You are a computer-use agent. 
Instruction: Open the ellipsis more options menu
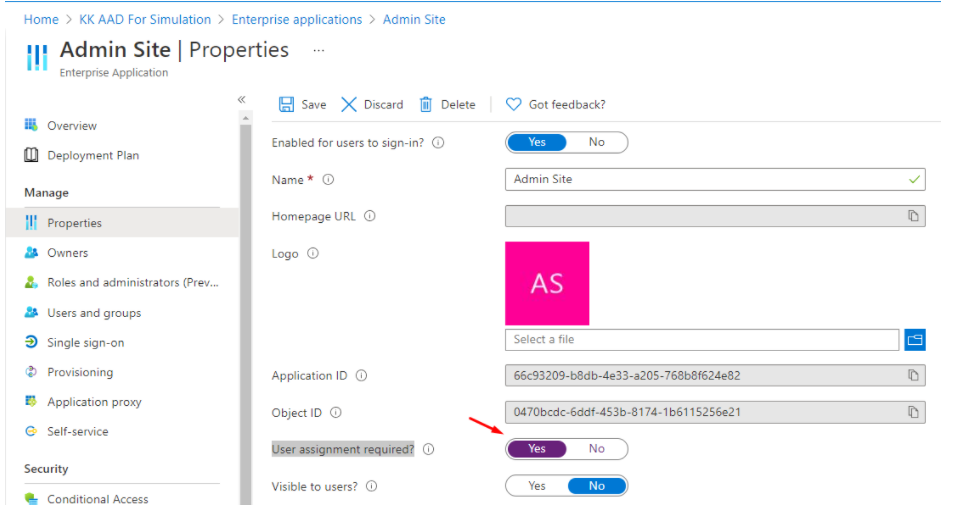pos(318,50)
